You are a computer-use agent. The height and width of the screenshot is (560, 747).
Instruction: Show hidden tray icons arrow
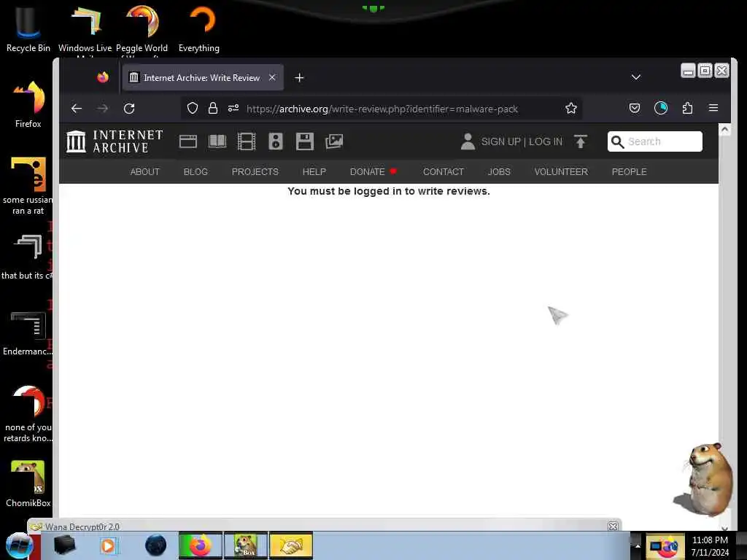tap(638, 546)
